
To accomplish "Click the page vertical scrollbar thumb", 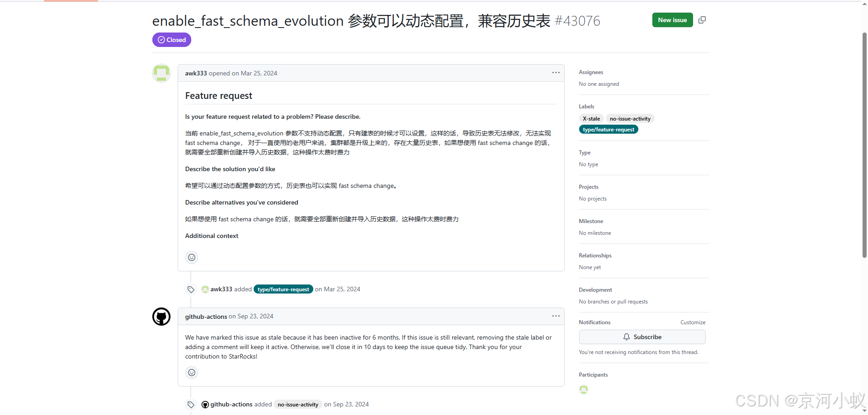I will (864, 145).
